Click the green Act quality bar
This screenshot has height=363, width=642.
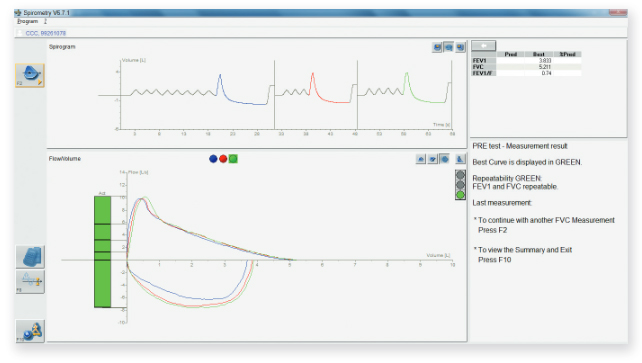[x=102, y=252]
